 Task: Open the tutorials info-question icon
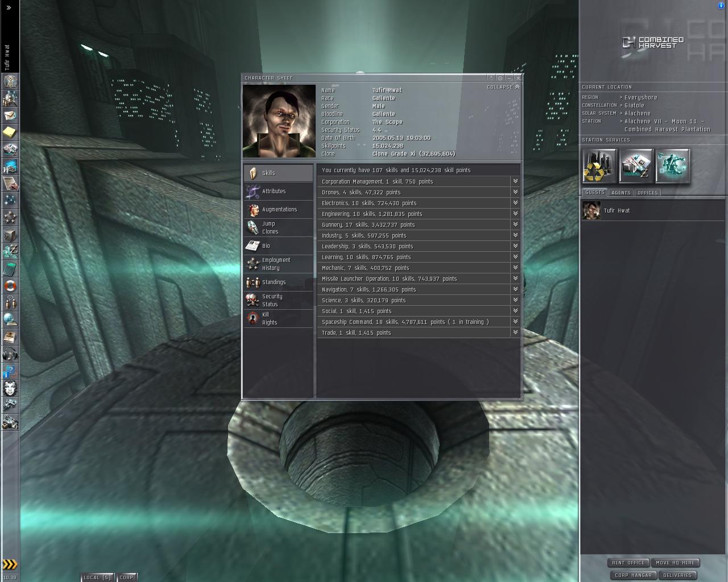coord(10,371)
